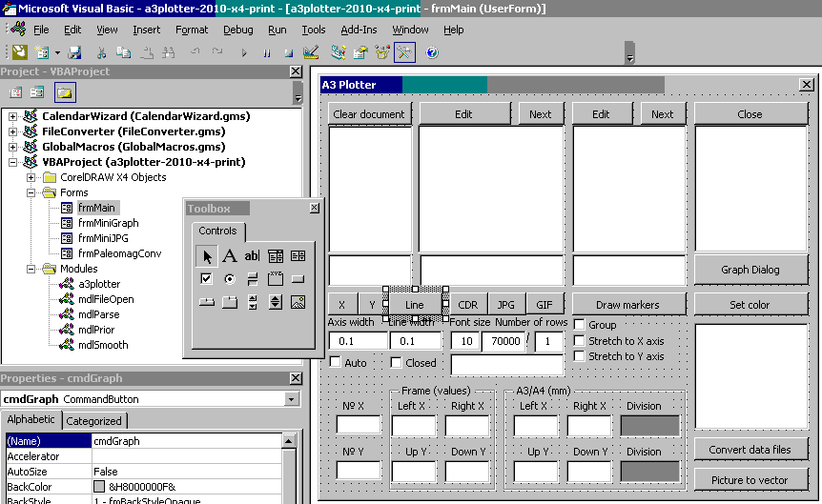Open the cmdGraph object dropdown in Properties
The width and height of the screenshot is (822, 504).
(x=292, y=399)
